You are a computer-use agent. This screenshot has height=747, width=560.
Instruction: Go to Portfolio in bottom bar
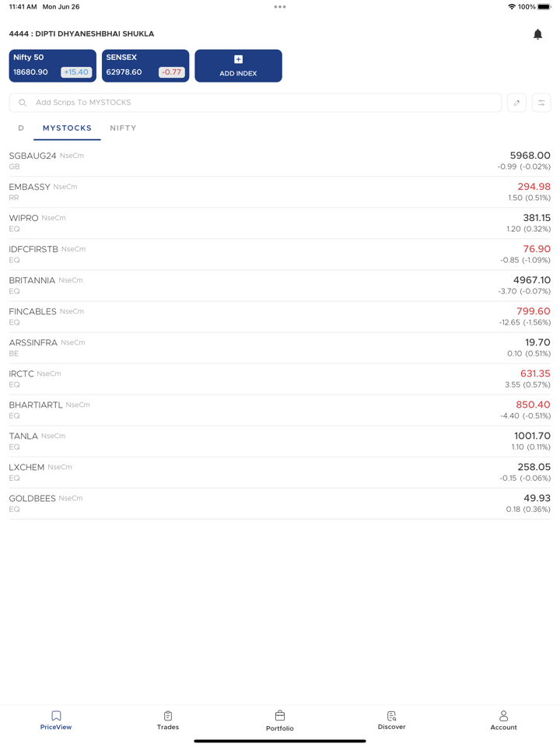(x=280, y=720)
